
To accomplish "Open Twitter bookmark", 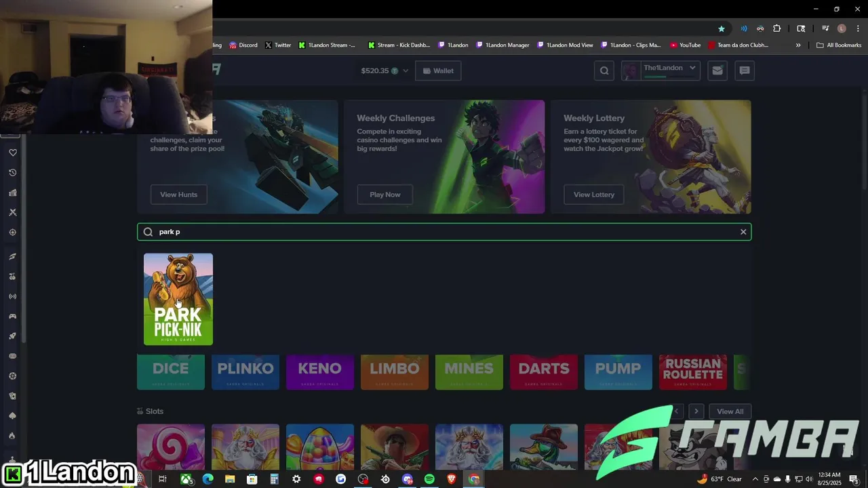I will click(278, 45).
